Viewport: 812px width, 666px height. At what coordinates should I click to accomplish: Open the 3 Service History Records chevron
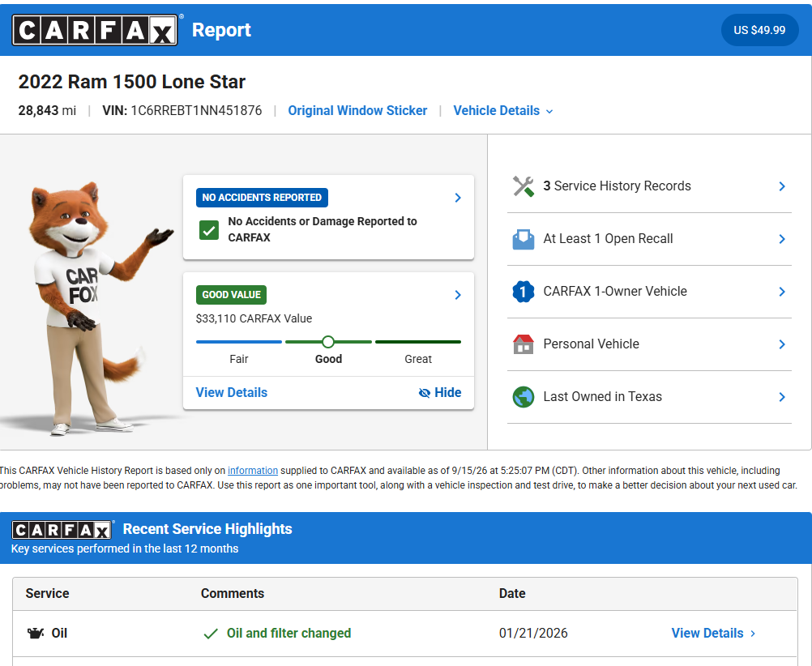pyautogui.click(x=782, y=186)
